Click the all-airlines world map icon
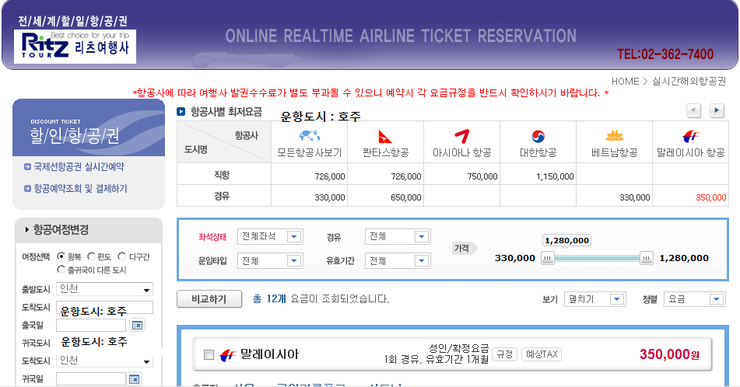 [x=309, y=136]
